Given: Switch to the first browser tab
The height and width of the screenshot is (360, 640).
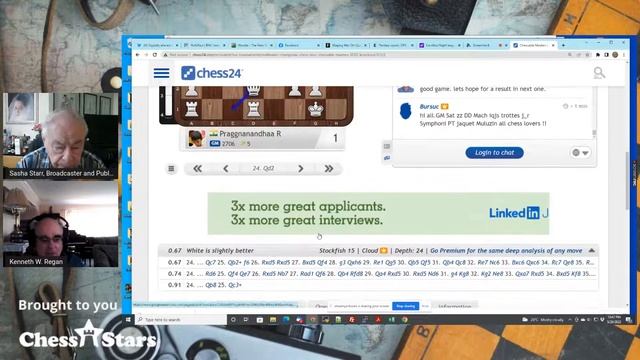Looking at the screenshot, I should tap(156, 45).
